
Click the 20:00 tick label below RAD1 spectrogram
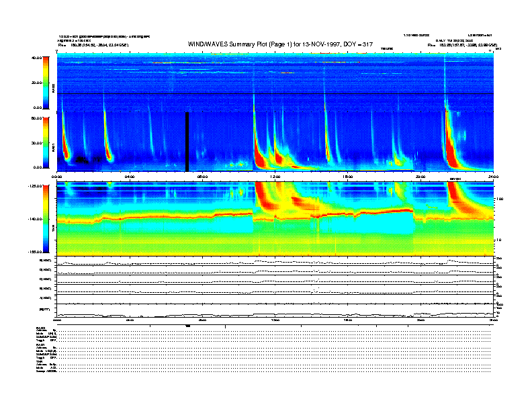click(x=420, y=177)
